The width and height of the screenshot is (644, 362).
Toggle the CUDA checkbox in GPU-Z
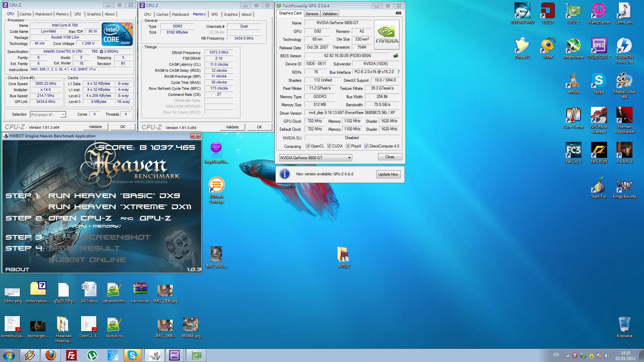coord(329,146)
